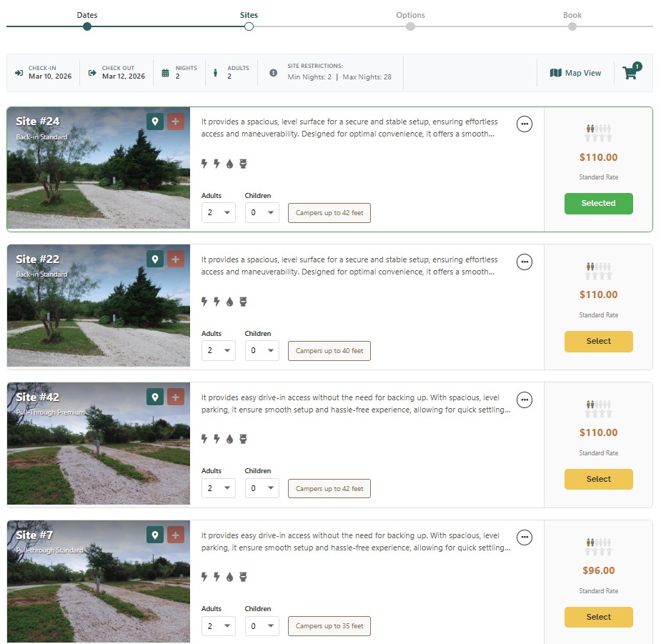Click the Book step marker
The height and width of the screenshot is (644, 661).
572,26
